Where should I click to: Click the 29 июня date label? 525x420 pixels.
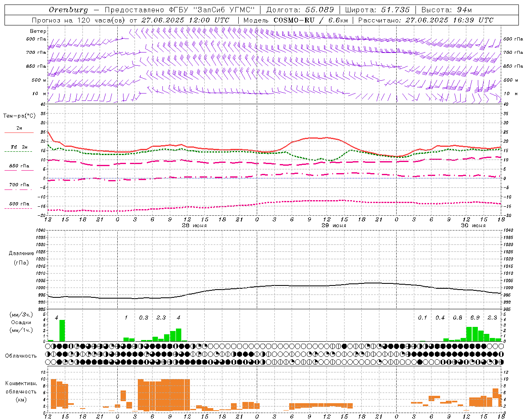tap(333, 225)
